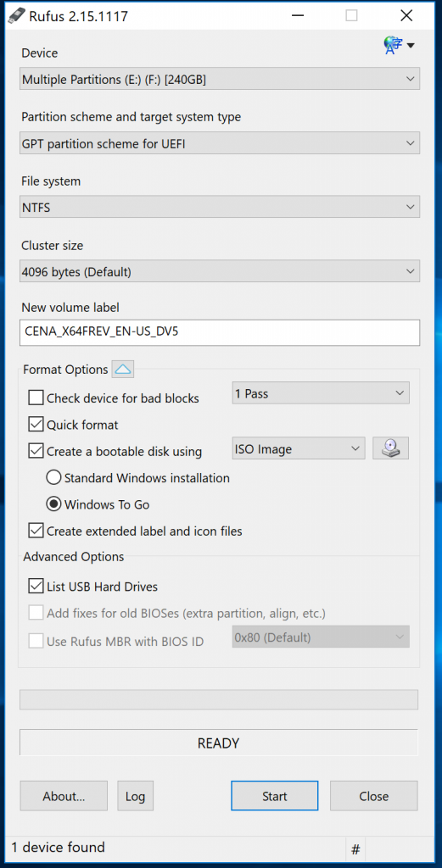Click the Close button

[374, 796]
